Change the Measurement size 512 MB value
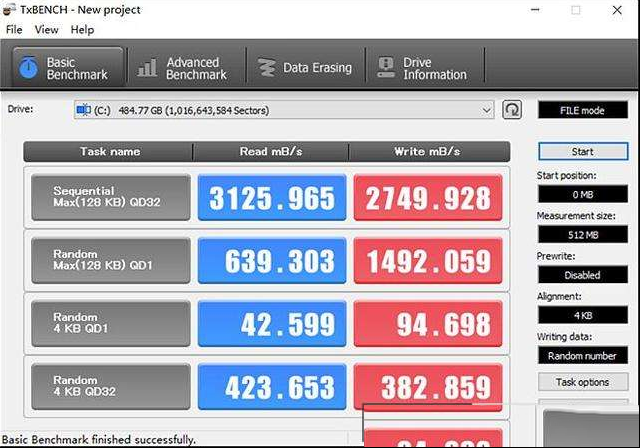The height and width of the screenshot is (448, 640). [583, 235]
